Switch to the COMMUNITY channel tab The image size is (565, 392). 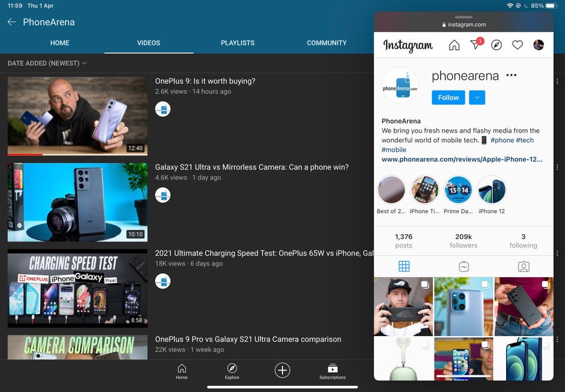click(x=327, y=43)
